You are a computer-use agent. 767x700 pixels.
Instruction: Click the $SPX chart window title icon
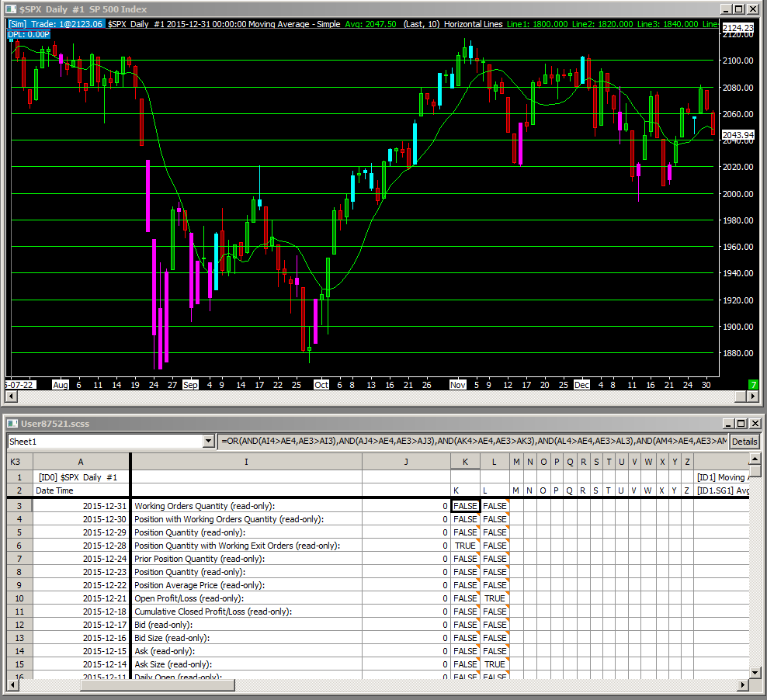coord(10,9)
